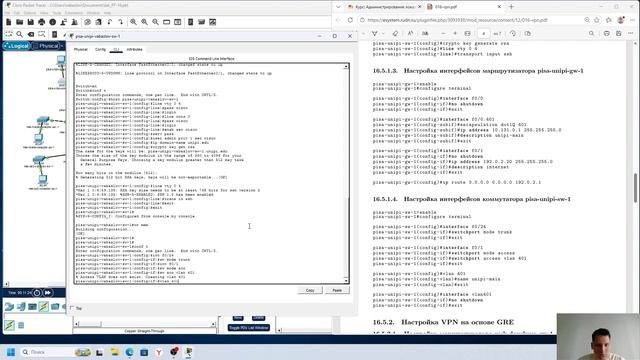Click the Power Cycle Devices reset icon
Viewport: 640px width, 360px height.
coord(37,293)
